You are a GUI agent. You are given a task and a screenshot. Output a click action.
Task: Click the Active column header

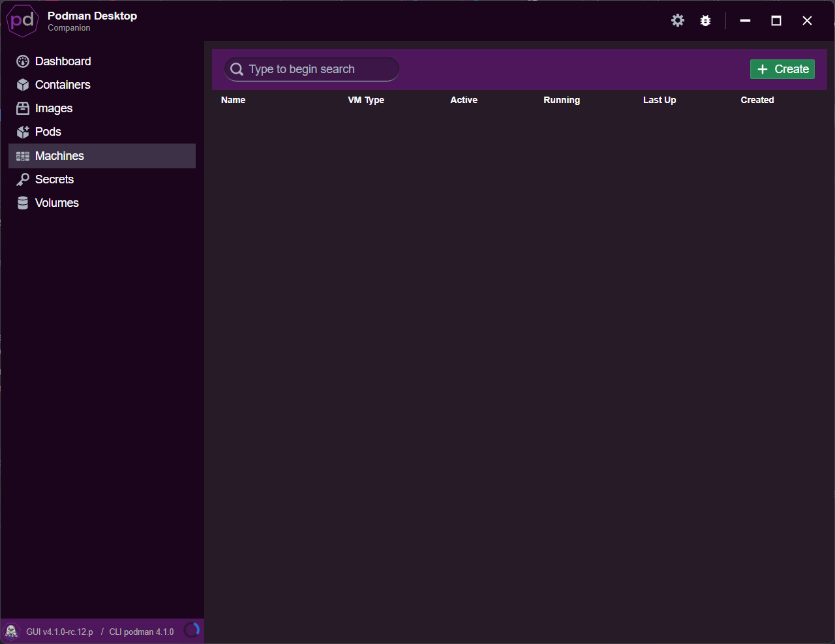[x=464, y=100]
